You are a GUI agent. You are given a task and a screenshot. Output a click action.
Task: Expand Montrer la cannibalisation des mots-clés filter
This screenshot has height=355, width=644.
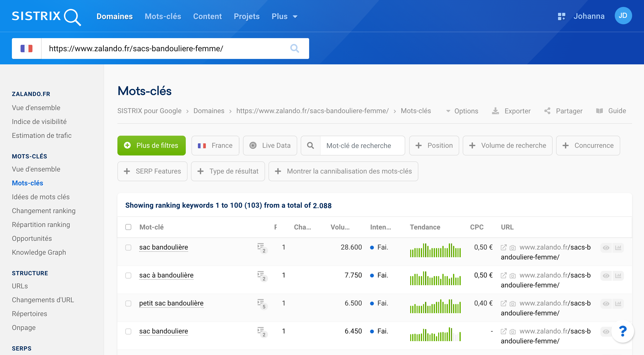(x=343, y=171)
